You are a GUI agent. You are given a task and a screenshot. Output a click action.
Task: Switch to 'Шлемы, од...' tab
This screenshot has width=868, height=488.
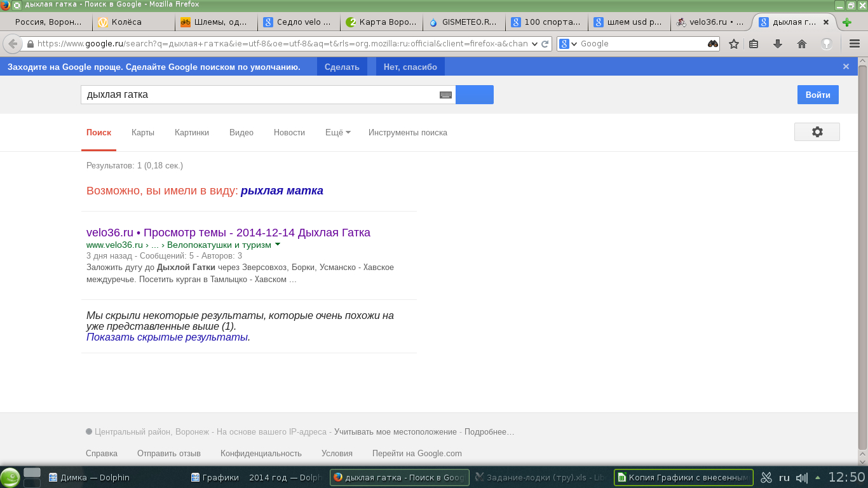216,22
